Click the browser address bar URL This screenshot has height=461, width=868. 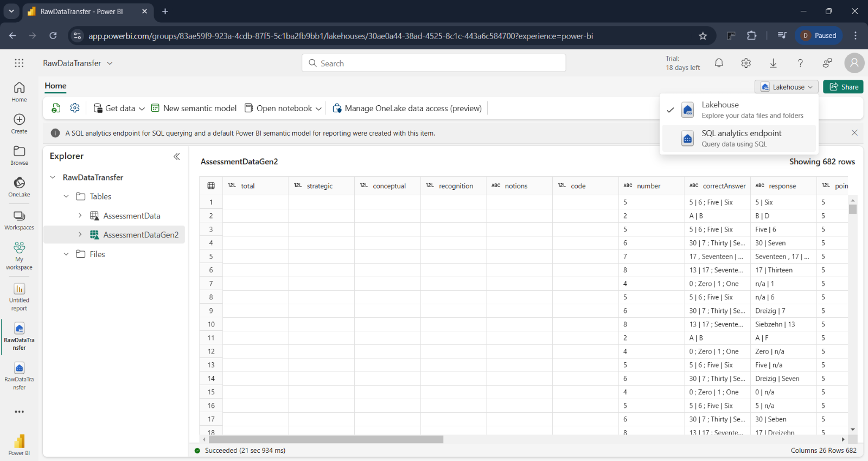(x=341, y=36)
